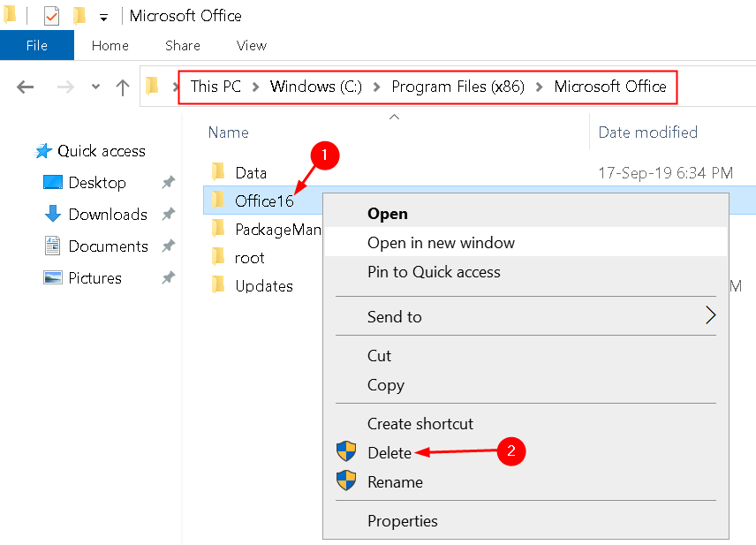Open the File tab

(x=37, y=45)
